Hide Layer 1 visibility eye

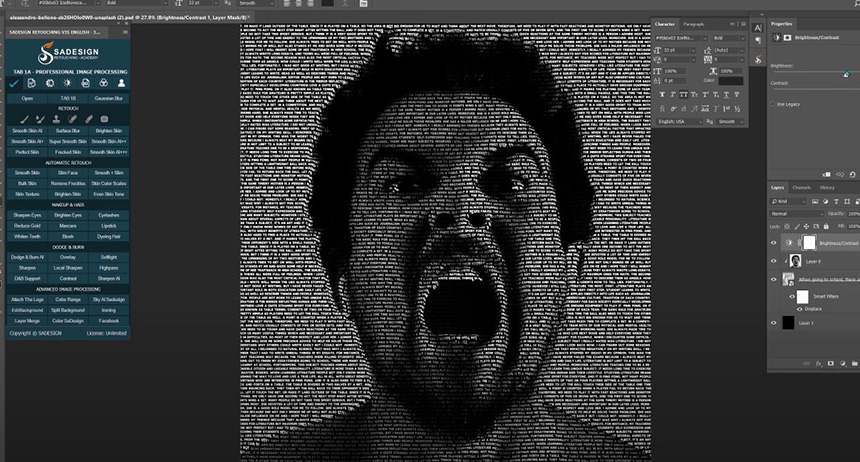pyautogui.click(x=774, y=323)
